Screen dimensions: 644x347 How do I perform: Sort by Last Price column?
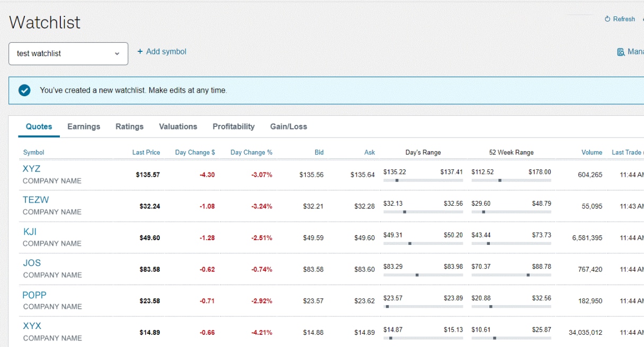[x=146, y=152]
